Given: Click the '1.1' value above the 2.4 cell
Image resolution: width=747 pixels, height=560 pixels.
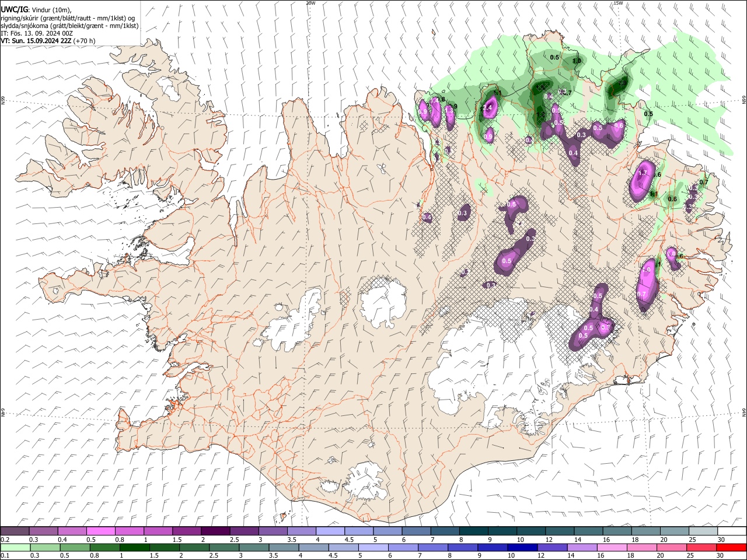Looking at the screenshot, I should [498, 93].
